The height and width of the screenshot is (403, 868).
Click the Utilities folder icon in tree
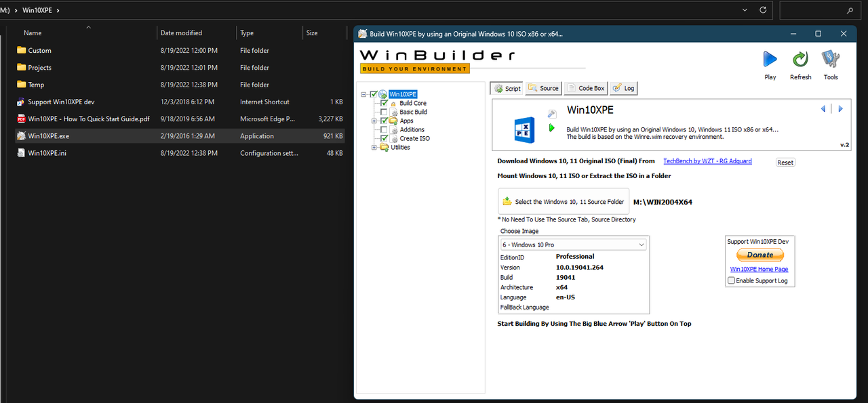[384, 147]
